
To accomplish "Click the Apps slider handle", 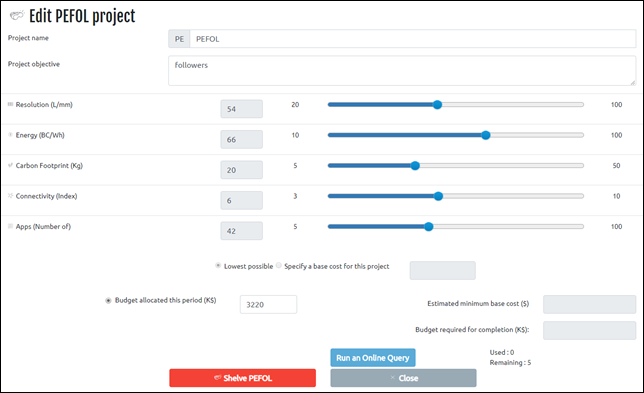I will (429, 226).
